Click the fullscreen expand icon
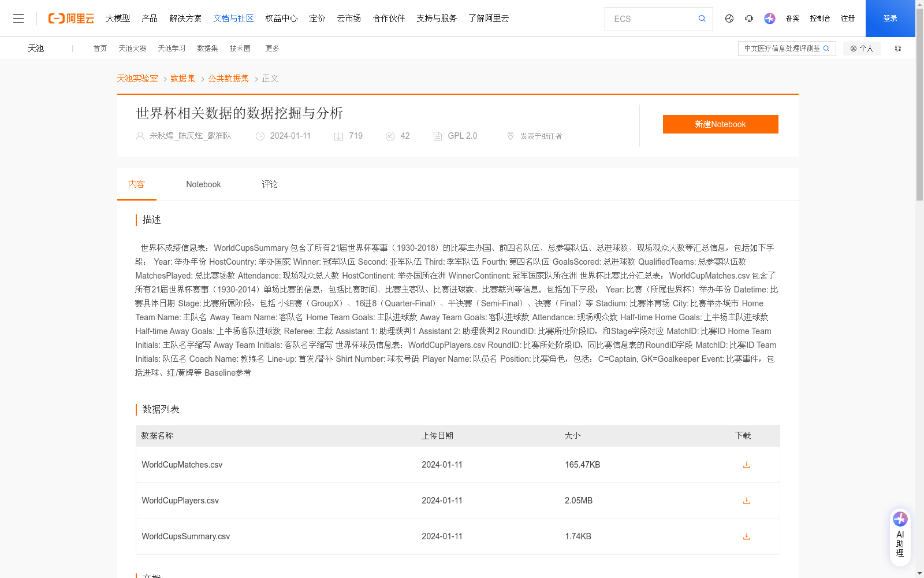 pyautogui.click(x=898, y=49)
